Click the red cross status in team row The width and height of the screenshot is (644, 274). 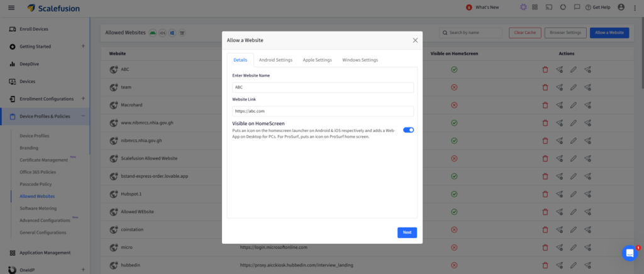(x=454, y=87)
